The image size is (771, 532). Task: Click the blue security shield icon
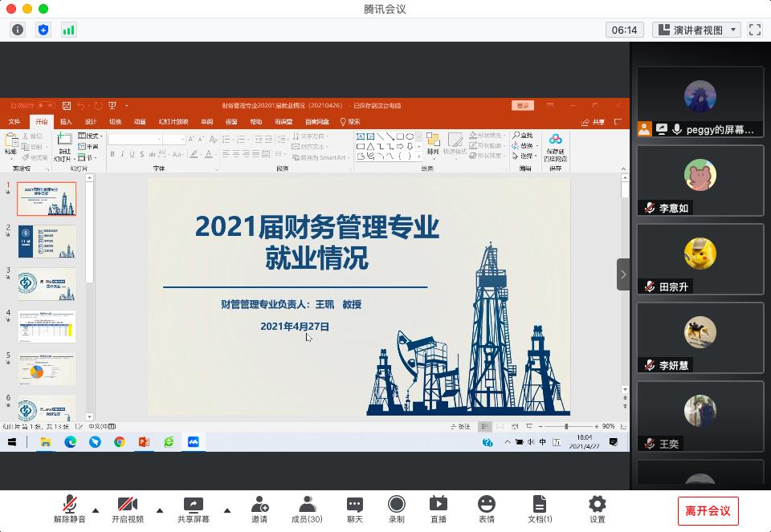click(43, 30)
